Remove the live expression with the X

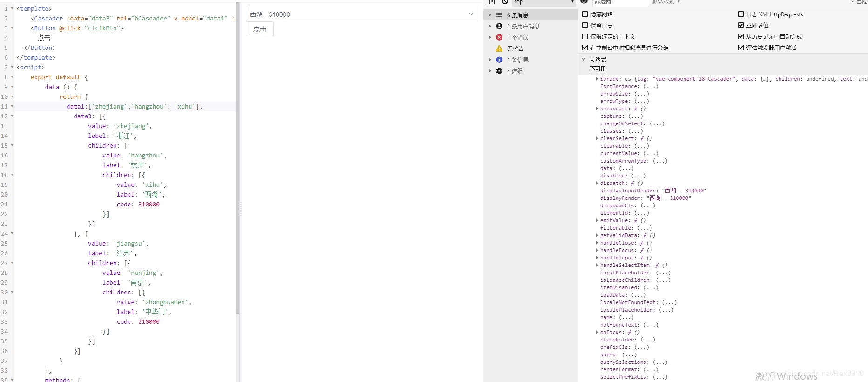click(583, 60)
